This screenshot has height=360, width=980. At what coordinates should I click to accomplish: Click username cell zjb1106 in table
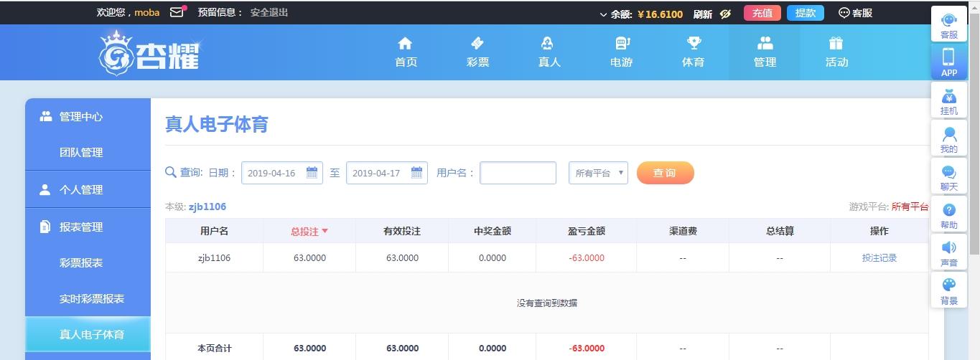pyautogui.click(x=214, y=257)
